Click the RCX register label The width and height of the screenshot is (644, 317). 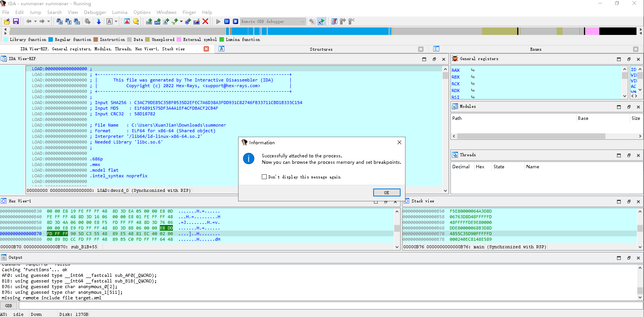tap(455, 84)
